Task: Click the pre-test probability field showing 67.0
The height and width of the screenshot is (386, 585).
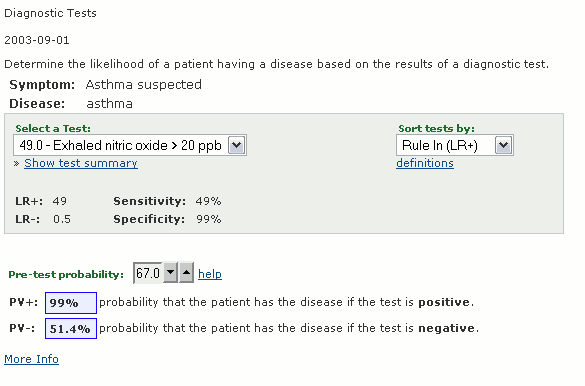Action: click(x=148, y=273)
